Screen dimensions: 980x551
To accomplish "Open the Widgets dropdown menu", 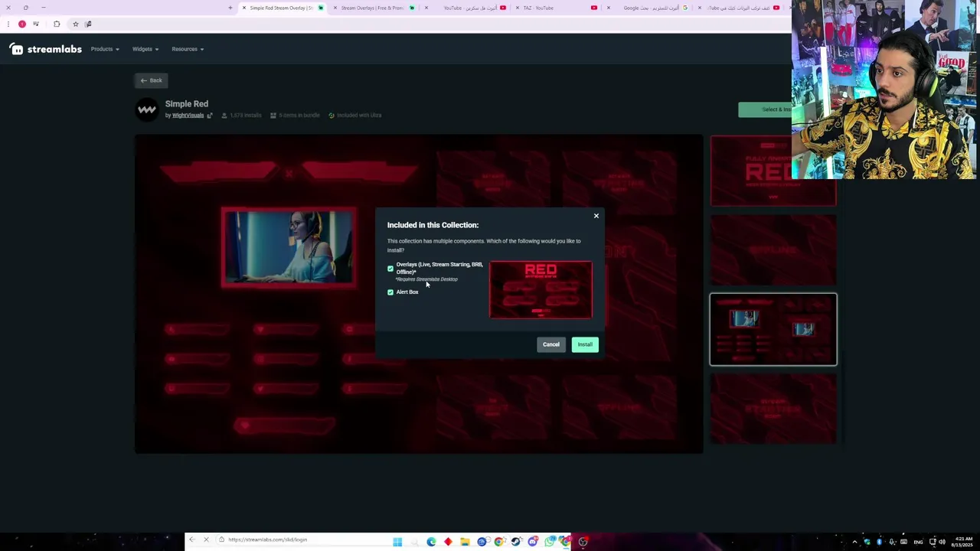I will [x=145, y=49].
